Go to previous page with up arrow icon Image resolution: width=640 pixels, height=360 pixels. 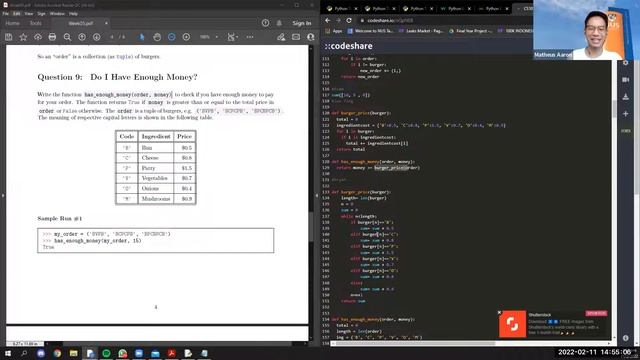click(82, 37)
